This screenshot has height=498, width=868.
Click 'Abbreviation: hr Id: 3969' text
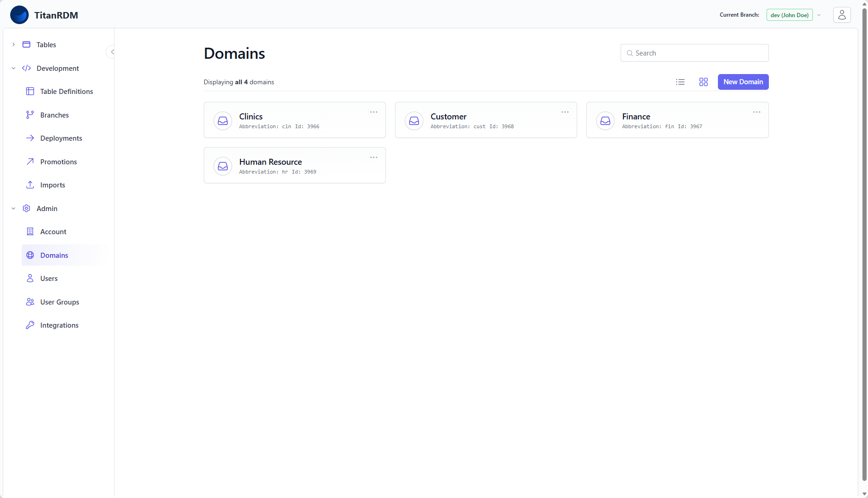click(278, 172)
